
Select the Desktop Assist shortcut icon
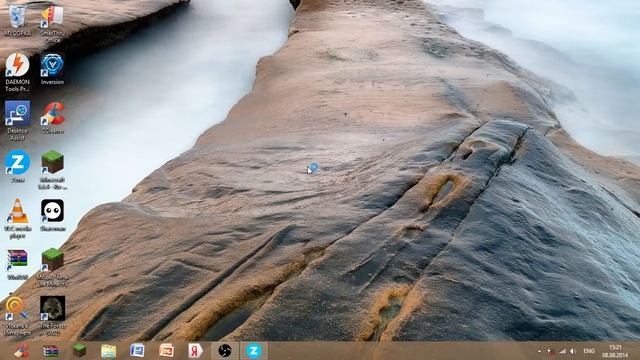(17, 121)
